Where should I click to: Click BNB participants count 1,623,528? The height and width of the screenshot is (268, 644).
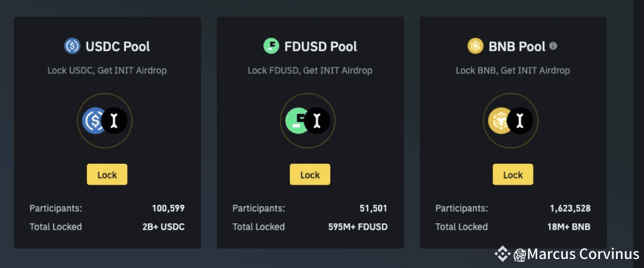(570, 208)
